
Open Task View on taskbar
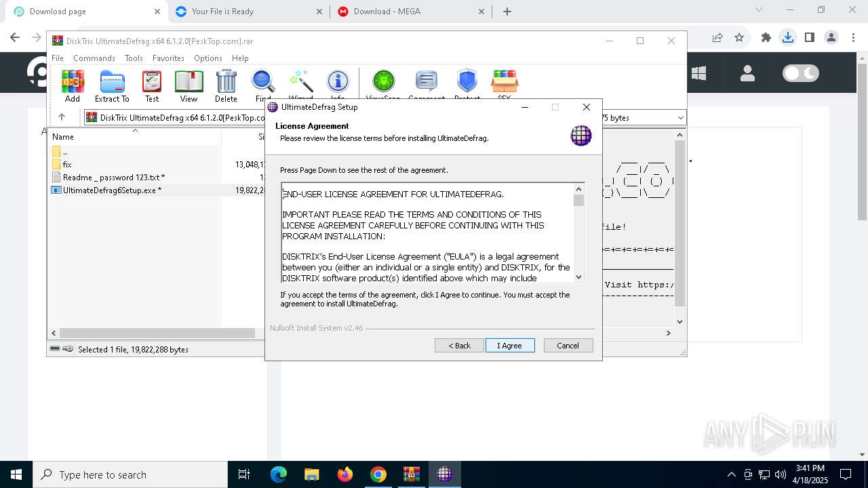pos(244,474)
